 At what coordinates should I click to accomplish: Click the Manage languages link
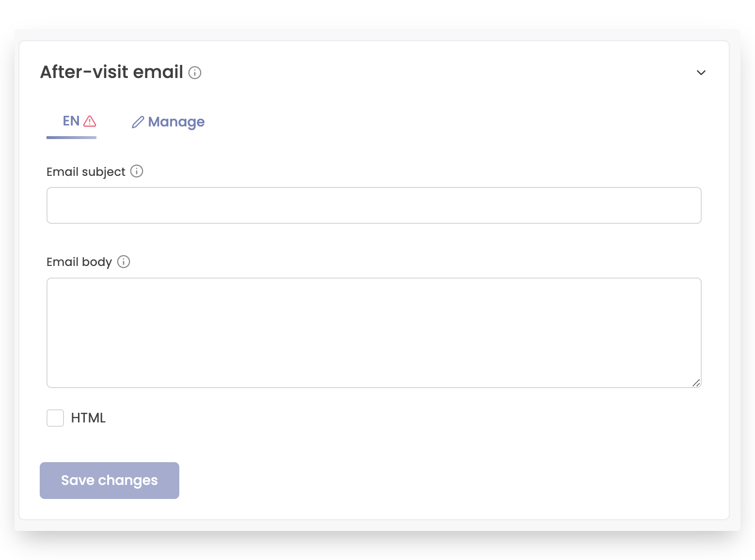(176, 122)
